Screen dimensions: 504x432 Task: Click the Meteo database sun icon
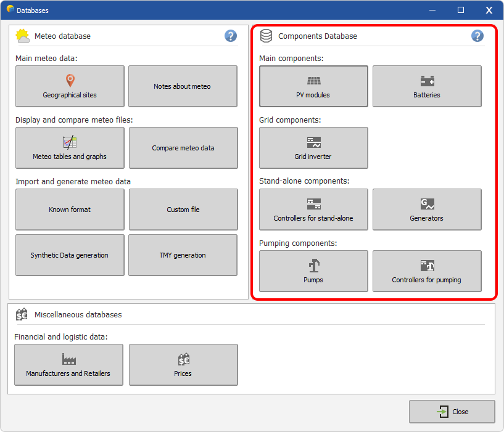click(x=23, y=36)
